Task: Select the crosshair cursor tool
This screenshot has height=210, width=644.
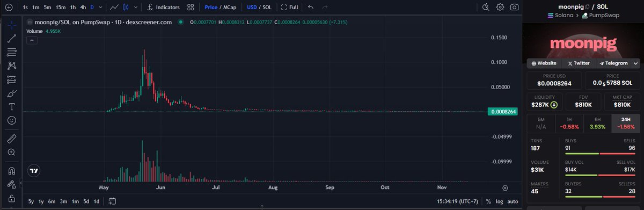Action: click(11, 25)
